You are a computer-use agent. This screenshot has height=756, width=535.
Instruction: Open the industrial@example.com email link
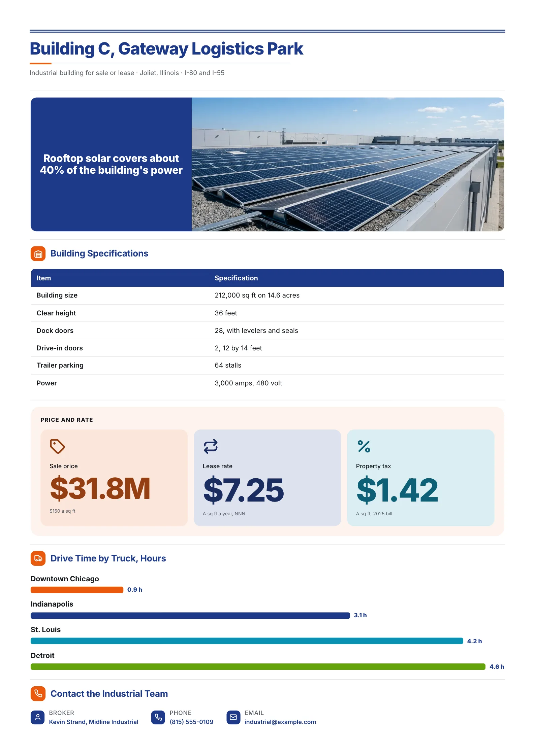point(280,722)
